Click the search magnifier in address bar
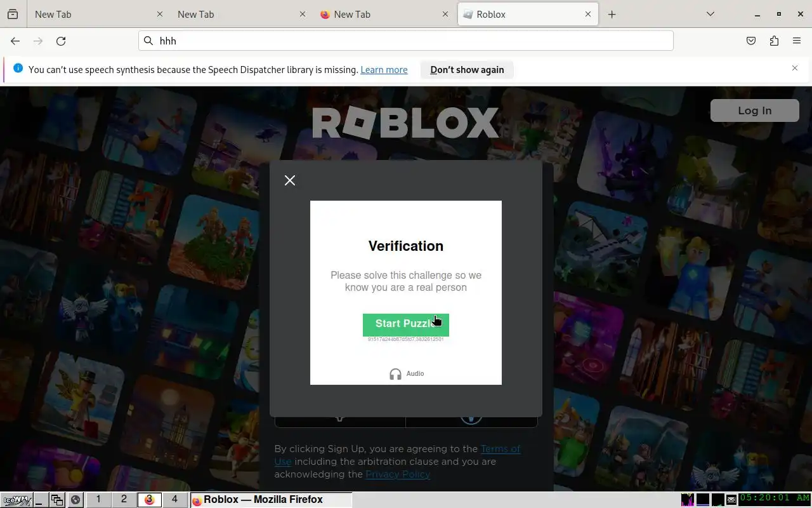Image resolution: width=812 pixels, height=508 pixels. (148, 41)
